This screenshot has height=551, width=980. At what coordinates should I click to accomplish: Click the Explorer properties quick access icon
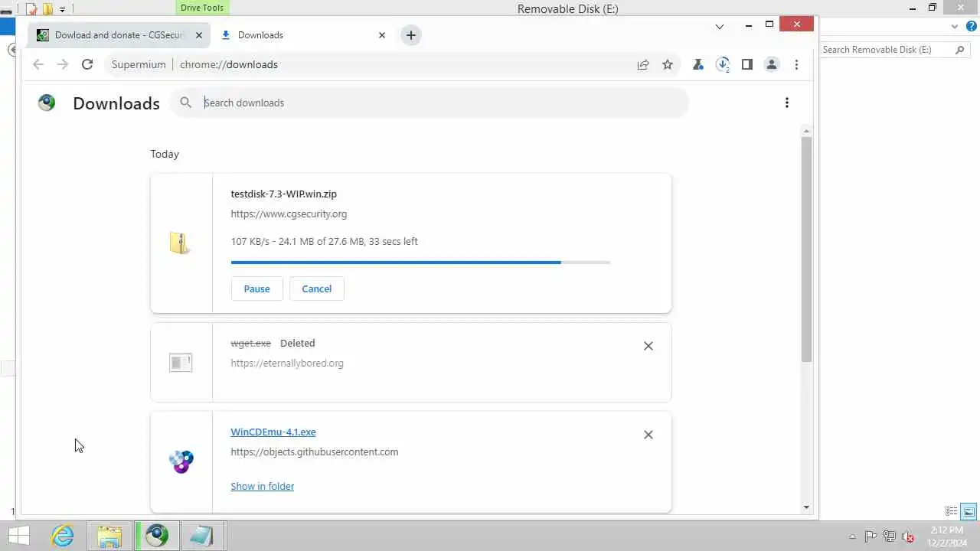31,9
